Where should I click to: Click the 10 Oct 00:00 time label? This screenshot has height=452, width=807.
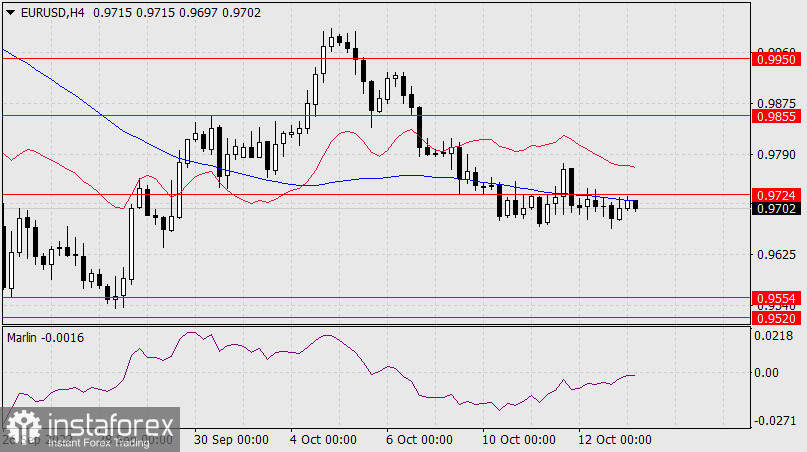coord(519,440)
